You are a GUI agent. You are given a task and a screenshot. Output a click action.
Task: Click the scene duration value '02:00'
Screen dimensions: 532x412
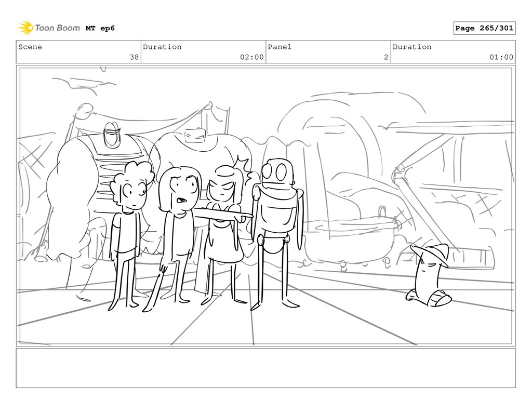click(252, 57)
